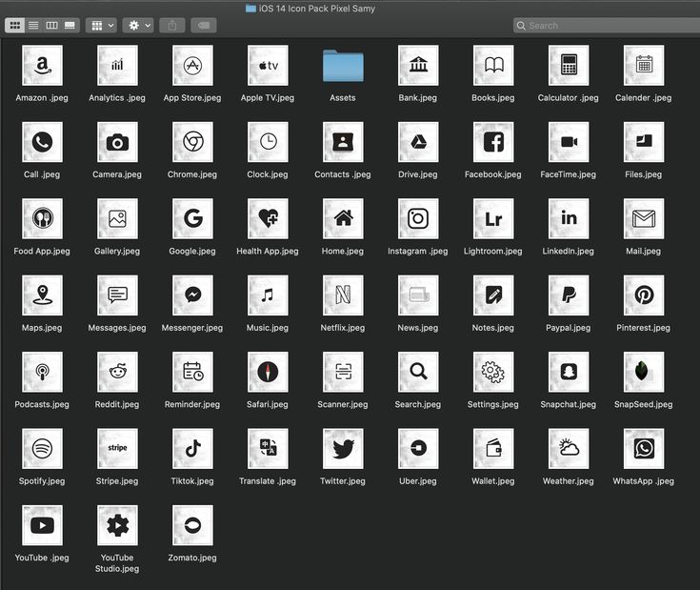
Task: Select the Messenger.jpeg icon
Action: coord(192,295)
